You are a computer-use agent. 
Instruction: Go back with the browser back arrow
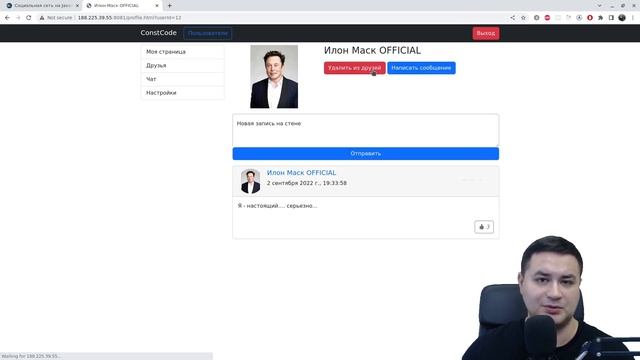[7, 18]
